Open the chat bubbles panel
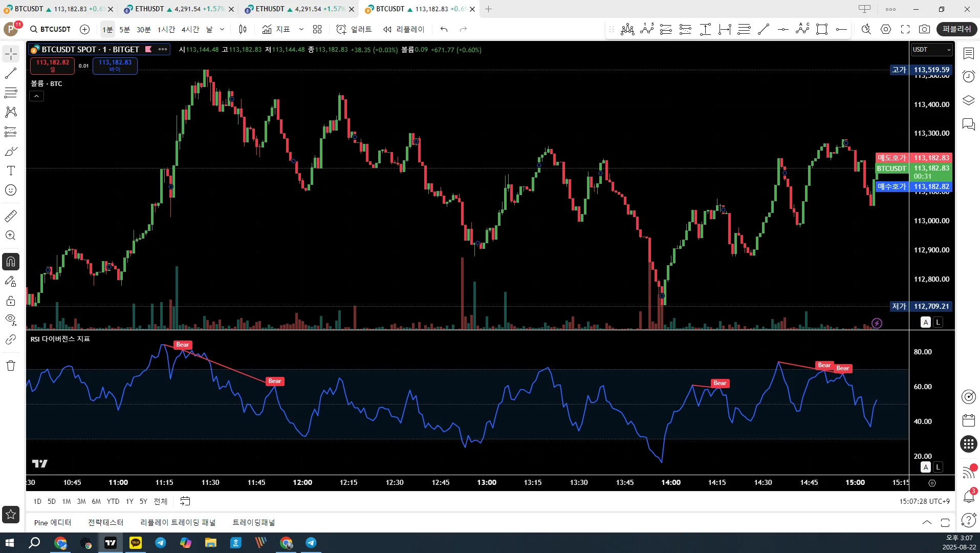Screen dimensions: 980x553 coord(968,124)
